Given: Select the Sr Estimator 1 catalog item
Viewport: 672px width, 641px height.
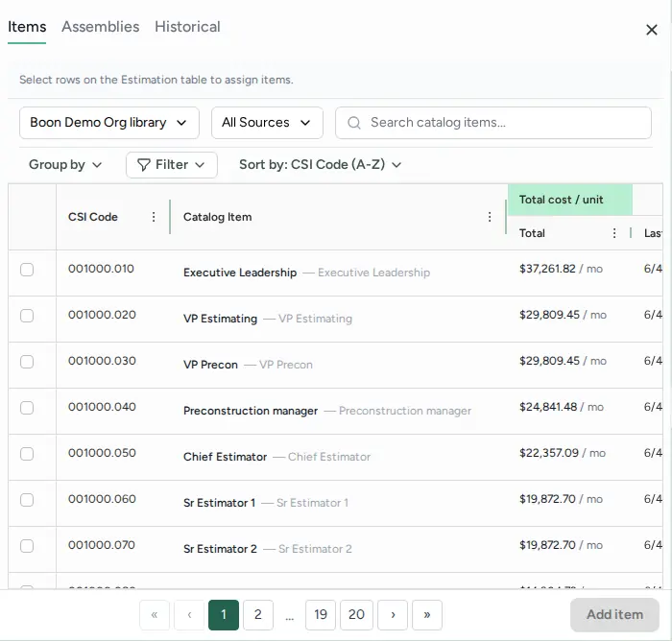Looking at the screenshot, I should click(x=220, y=503).
